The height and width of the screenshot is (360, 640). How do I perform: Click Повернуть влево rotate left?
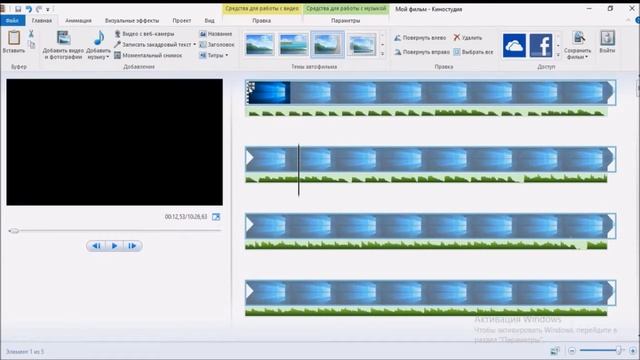[x=420, y=38]
